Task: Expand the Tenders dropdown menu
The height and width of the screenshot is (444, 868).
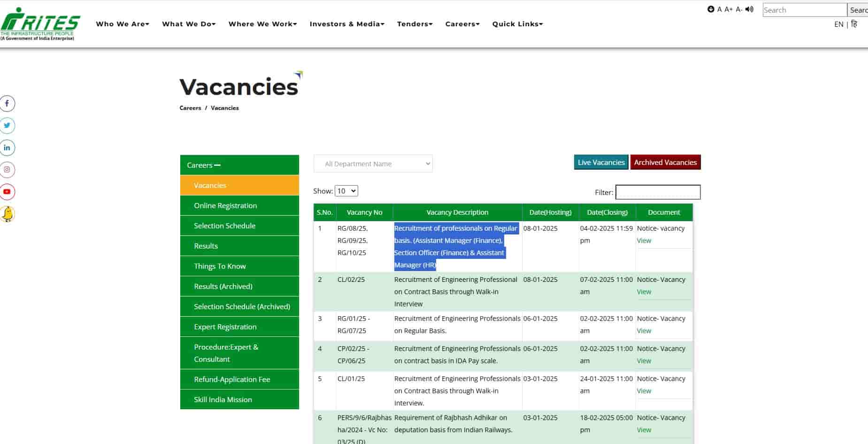Action: click(414, 23)
